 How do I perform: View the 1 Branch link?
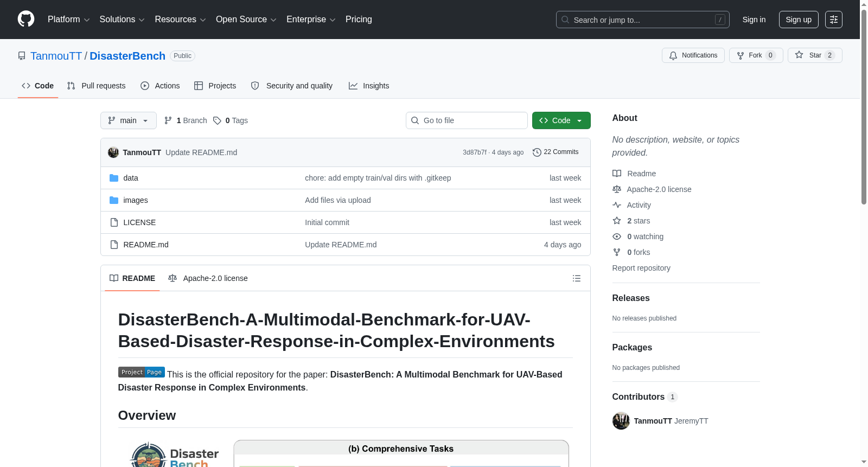pyautogui.click(x=186, y=120)
